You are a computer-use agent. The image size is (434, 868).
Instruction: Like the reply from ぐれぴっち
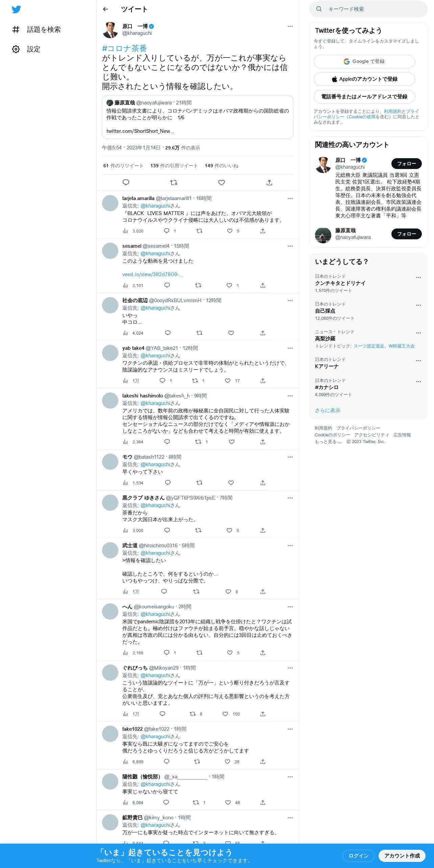(225, 714)
